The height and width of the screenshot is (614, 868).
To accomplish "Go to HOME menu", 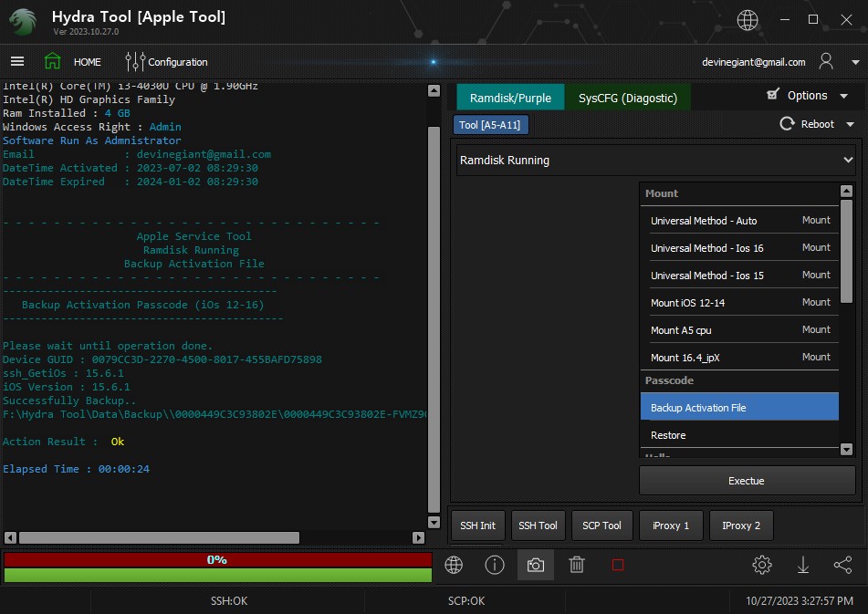I will pyautogui.click(x=88, y=62).
